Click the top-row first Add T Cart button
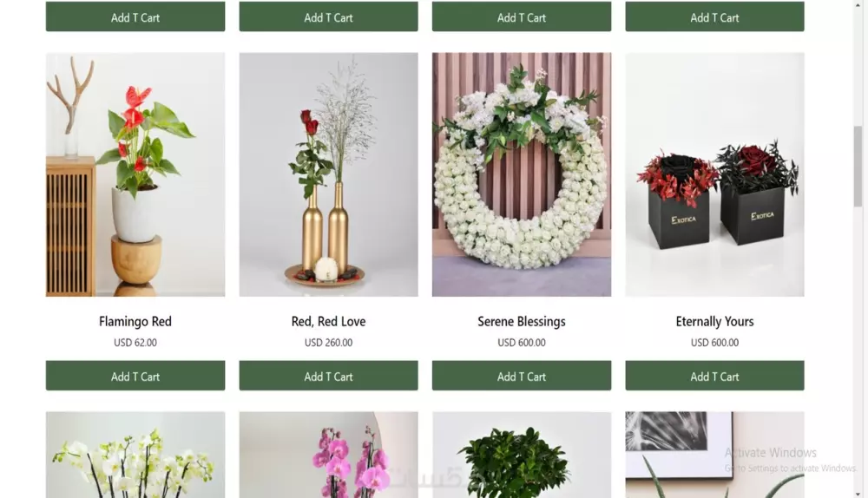868x498 pixels. (135, 16)
